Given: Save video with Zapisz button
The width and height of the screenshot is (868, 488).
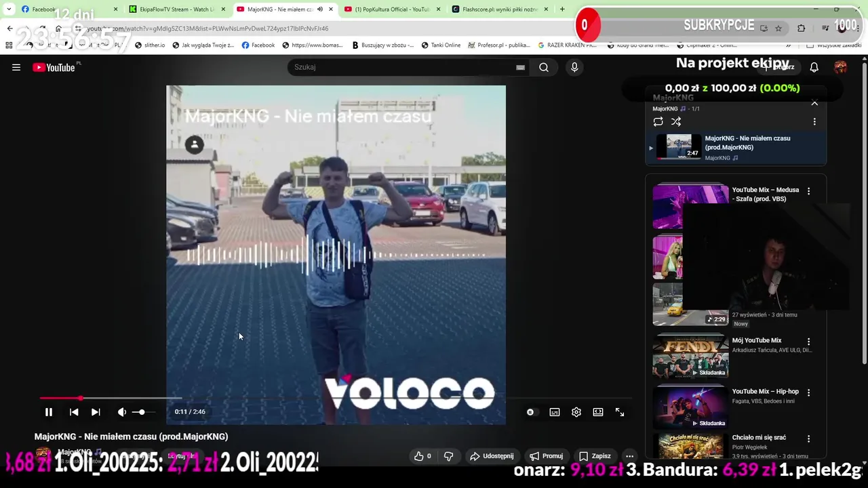Looking at the screenshot, I should pos(595,456).
